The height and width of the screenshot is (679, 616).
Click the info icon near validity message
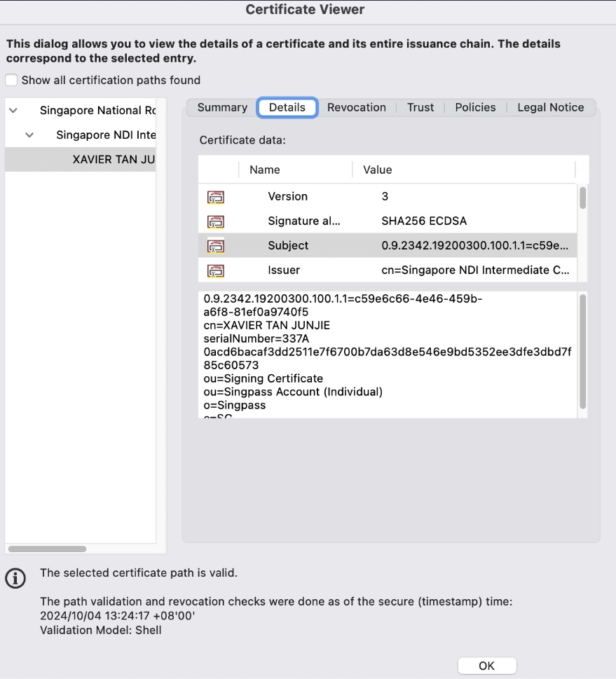pyautogui.click(x=15, y=577)
